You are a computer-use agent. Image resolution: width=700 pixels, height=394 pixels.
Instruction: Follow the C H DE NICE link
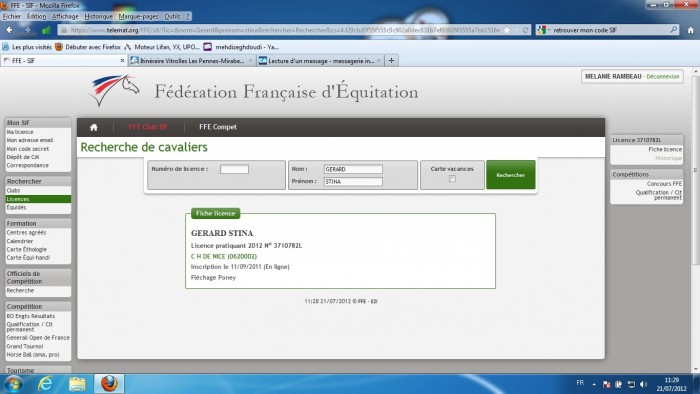[224, 256]
